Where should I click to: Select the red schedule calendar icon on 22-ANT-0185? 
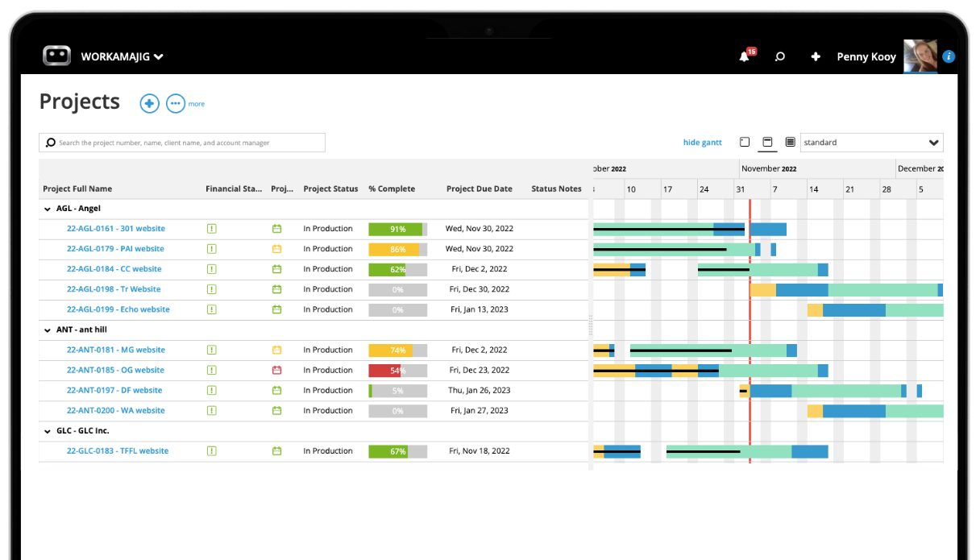pos(276,370)
